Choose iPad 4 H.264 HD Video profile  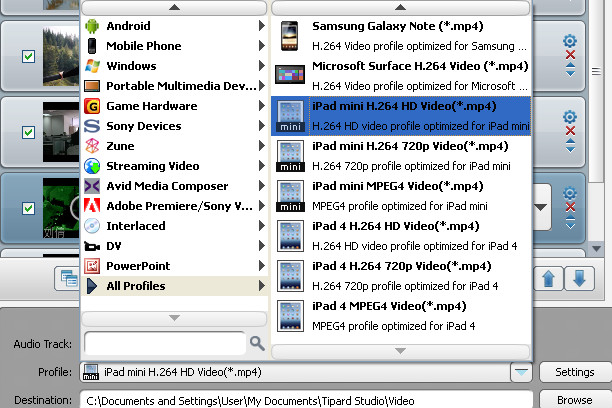point(401,236)
